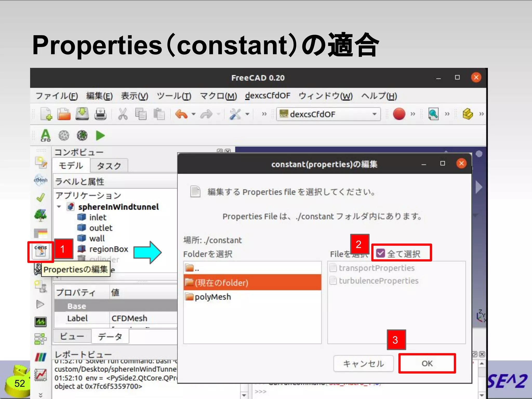532x399 pixels.
Task: Open the ヘルプ(H) menu
Action: click(x=379, y=96)
